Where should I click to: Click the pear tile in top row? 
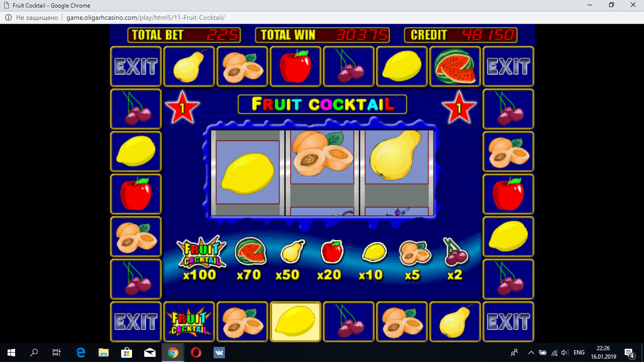click(x=189, y=66)
